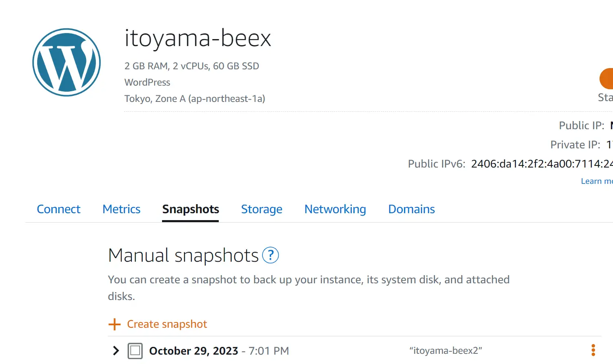Viewport: 613px width, 364px height.
Task: Expand the October 29, 2023 snapshot row
Action: pos(116,351)
